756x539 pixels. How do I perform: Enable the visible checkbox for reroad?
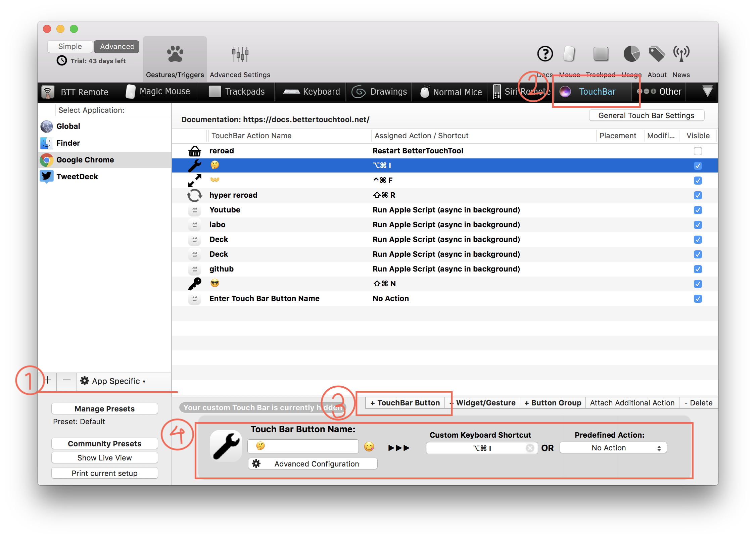pyautogui.click(x=698, y=151)
